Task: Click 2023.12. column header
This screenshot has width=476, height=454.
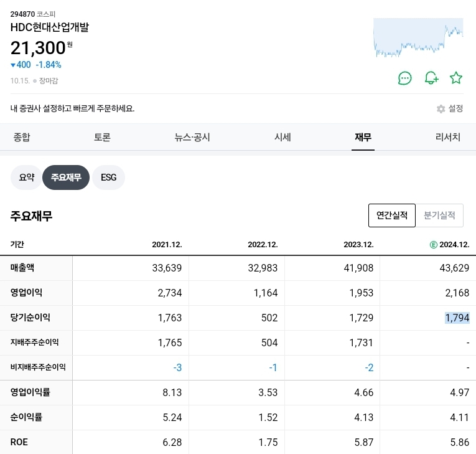Action: pyautogui.click(x=358, y=245)
